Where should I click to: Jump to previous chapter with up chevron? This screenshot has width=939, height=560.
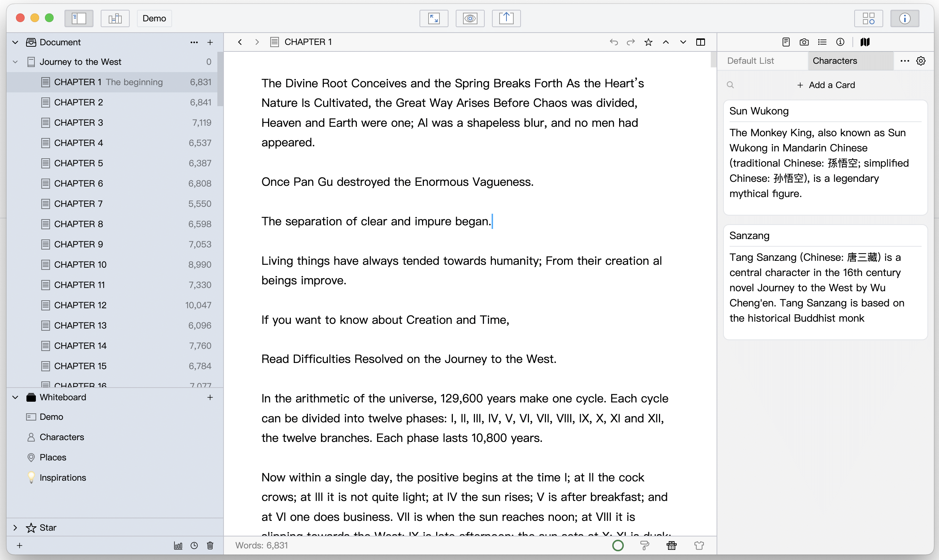click(x=666, y=42)
